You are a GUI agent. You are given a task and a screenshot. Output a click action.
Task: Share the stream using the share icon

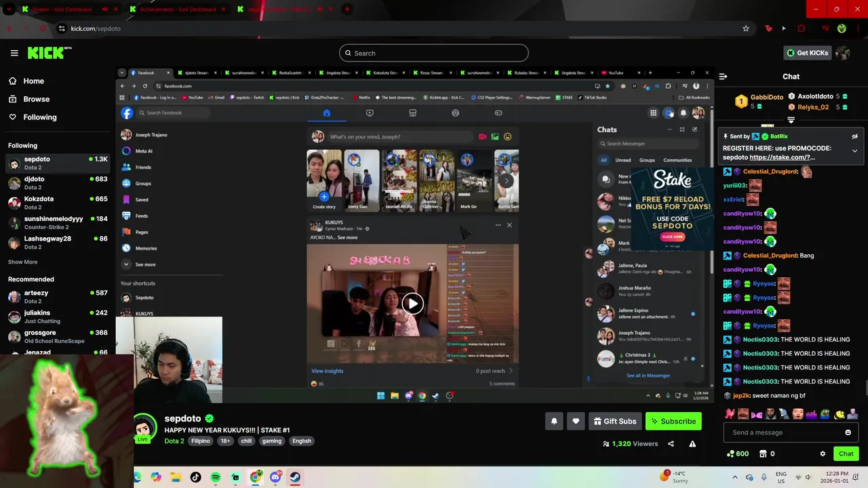point(671,444)
